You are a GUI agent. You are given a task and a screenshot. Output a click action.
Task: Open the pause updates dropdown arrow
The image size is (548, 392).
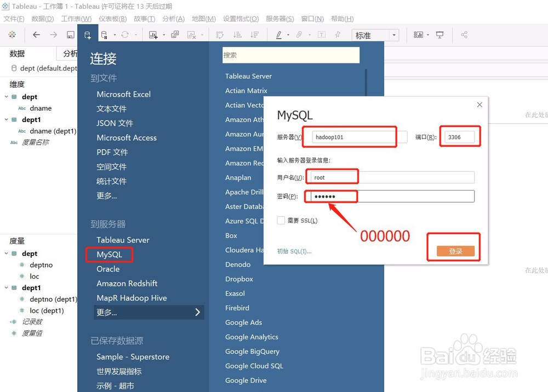tap(115, 35)
